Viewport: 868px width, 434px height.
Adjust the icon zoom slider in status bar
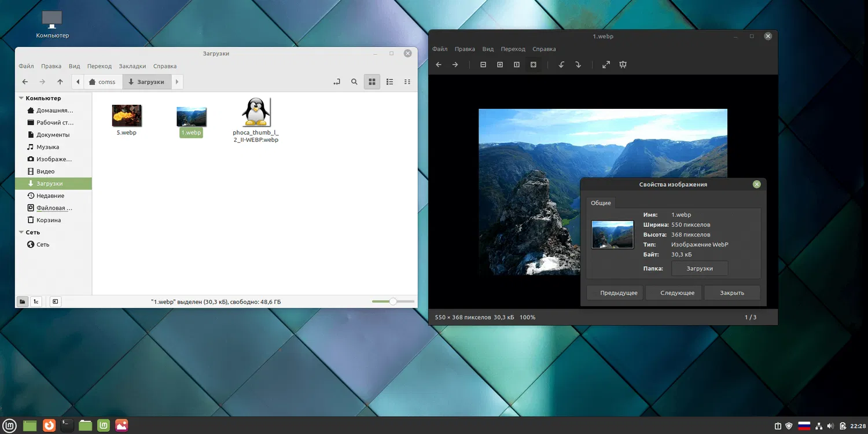point(393,301)
